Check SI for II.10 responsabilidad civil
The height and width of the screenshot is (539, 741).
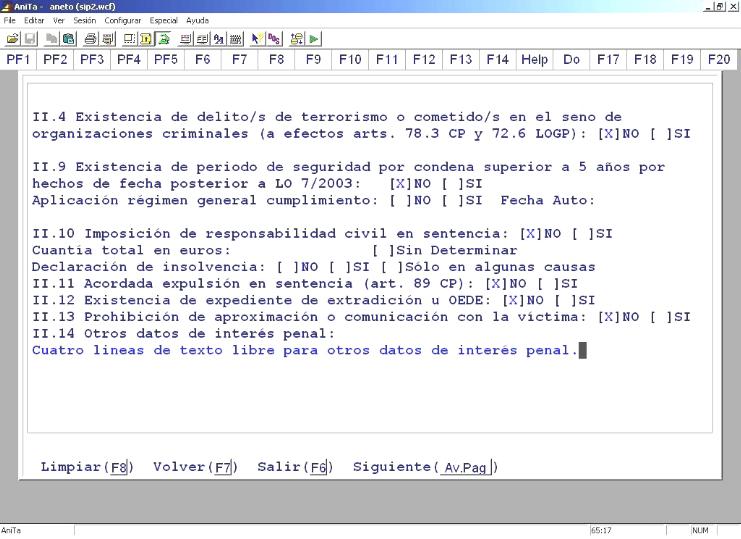click(x=593, y=234)
